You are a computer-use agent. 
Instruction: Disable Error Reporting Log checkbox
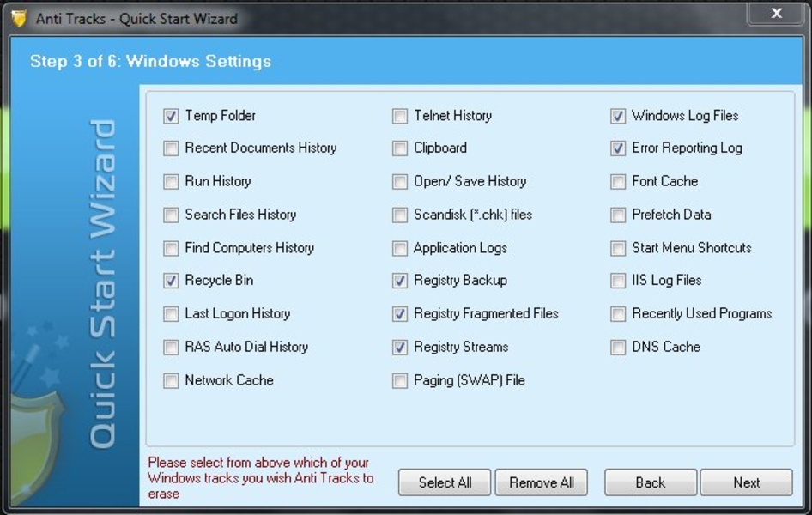pyautogui.click(x=618, y=148)
